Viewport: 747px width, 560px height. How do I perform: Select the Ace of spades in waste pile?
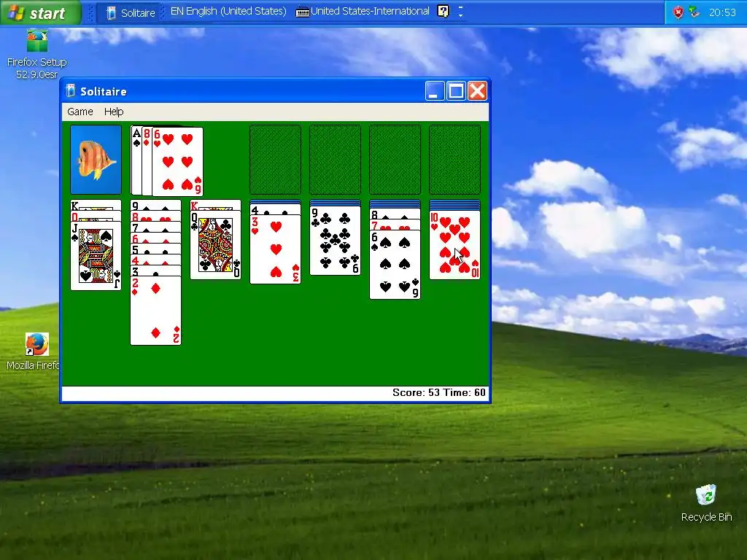[136, 160]
